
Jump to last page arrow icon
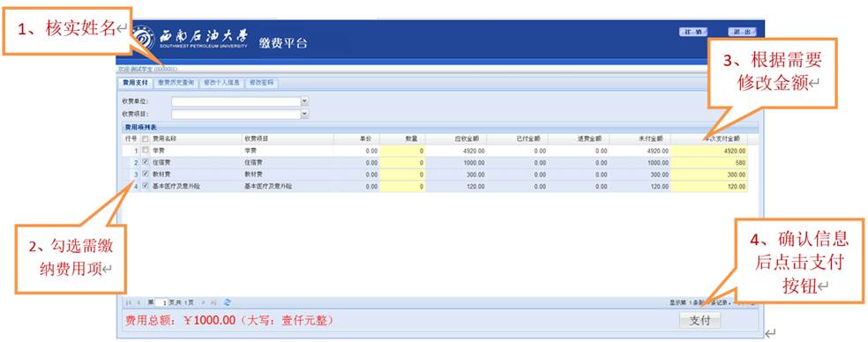click(x=213, y=302)
